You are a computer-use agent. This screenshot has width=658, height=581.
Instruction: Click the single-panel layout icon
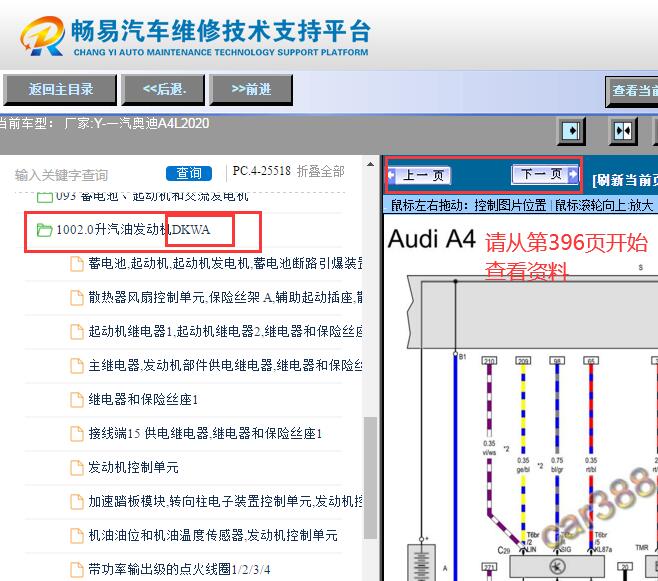click(571, 131)
